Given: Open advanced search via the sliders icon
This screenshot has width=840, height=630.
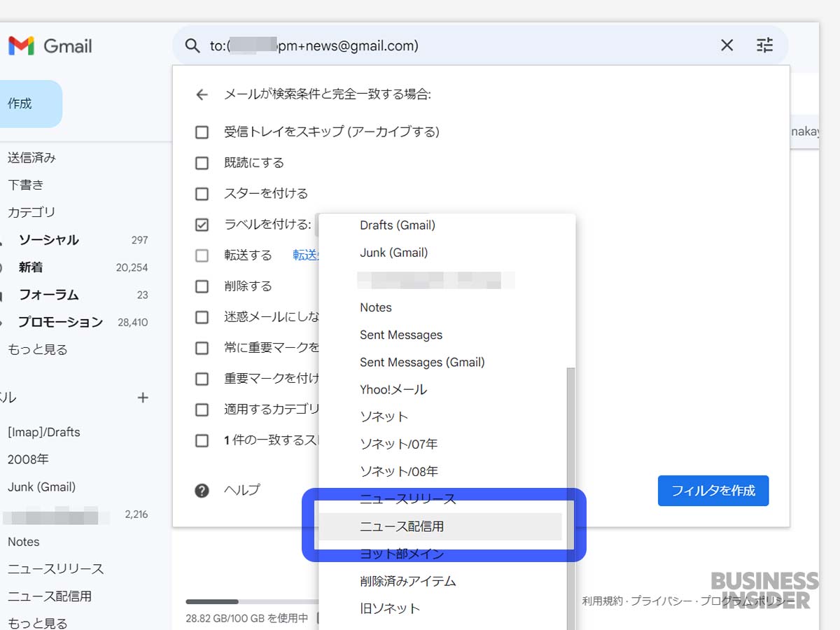Looking at the screenshot, I should (x=764, y=45).
